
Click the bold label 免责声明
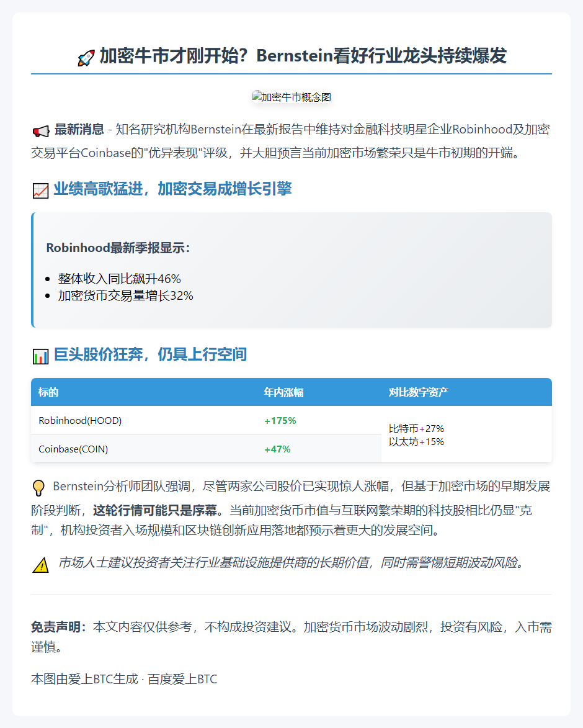click(x=58, y=627)
